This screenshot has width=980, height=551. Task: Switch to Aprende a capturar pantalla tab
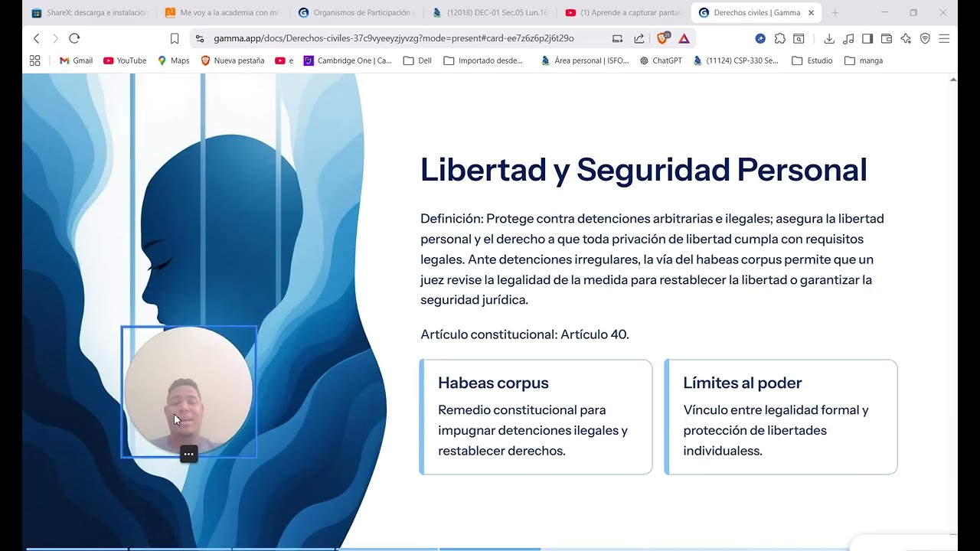(622, 13)
